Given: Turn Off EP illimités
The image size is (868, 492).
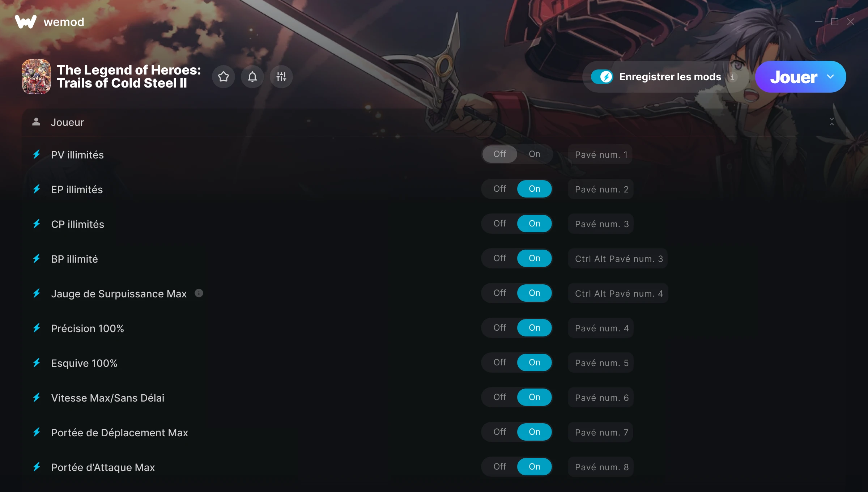Looking at the screenshot, I should tap(500, 189).
